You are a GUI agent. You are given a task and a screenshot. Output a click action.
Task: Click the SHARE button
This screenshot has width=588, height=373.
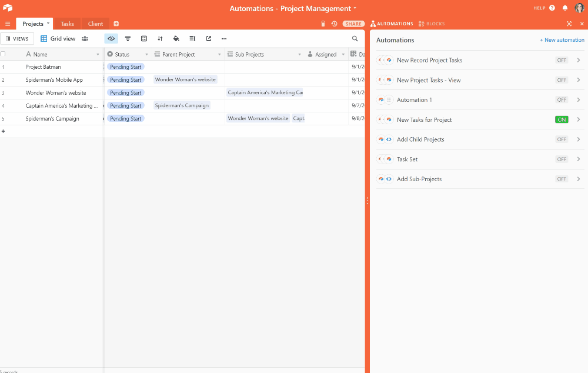tap(353, 24)
